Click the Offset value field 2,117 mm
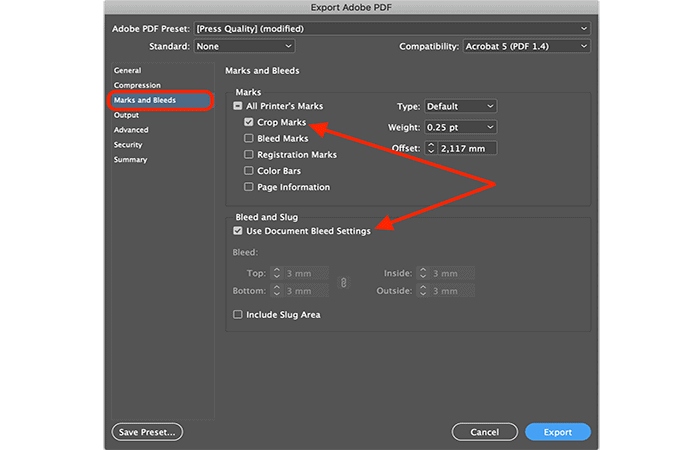The height and width of the screenshot is (450, 700). pos(467,148)
